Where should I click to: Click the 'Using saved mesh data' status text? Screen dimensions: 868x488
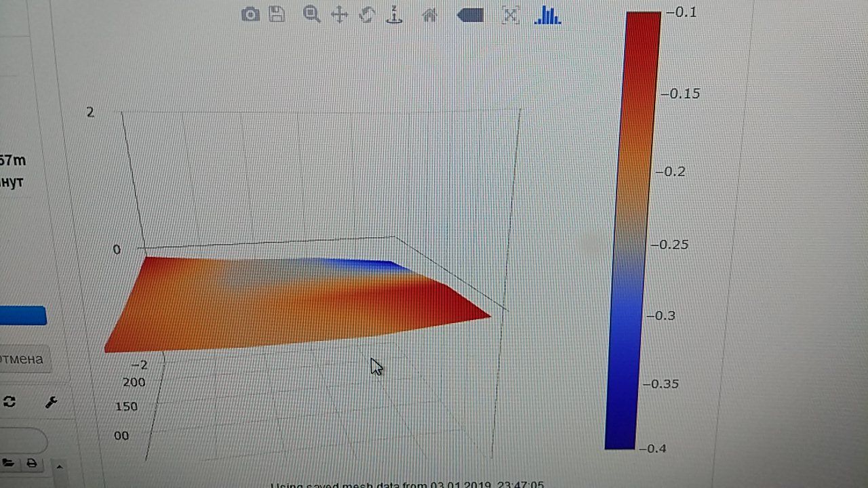(x=407, y=484)
